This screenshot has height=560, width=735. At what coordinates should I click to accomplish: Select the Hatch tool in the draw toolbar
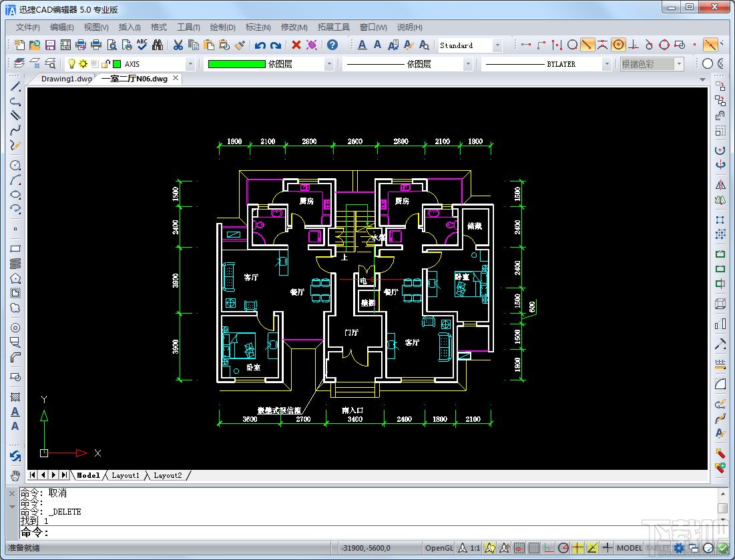click(x=15, y=397)
